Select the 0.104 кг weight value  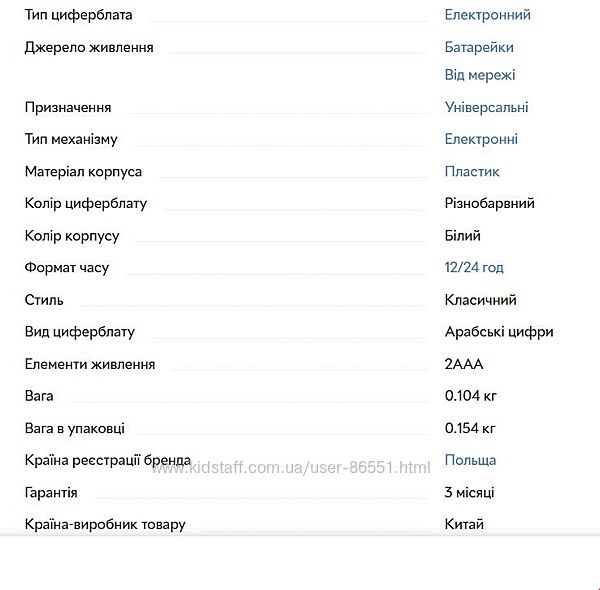point(470,396)
